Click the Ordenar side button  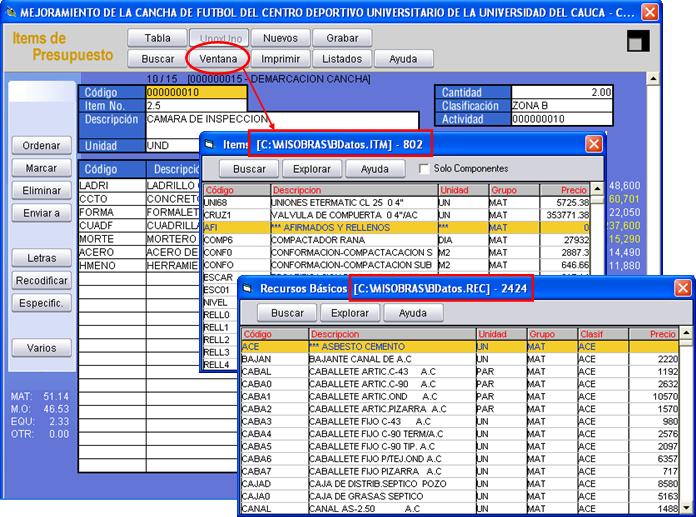point(41,146)
